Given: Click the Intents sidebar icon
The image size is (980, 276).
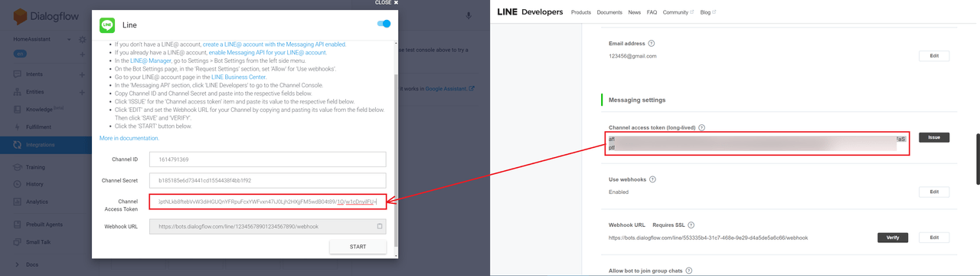Looking at the screenshot, I should point(18,74).
